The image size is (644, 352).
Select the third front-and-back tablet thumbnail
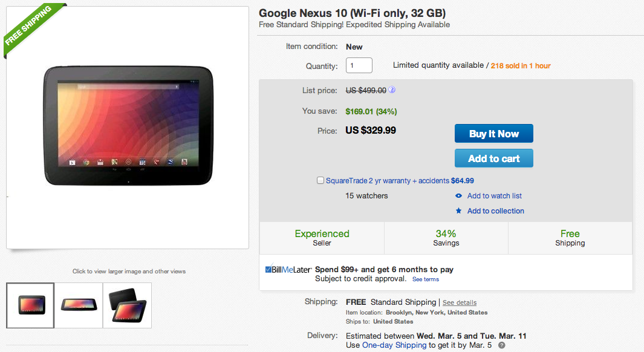pyautogui.click(x=127, y=305)
